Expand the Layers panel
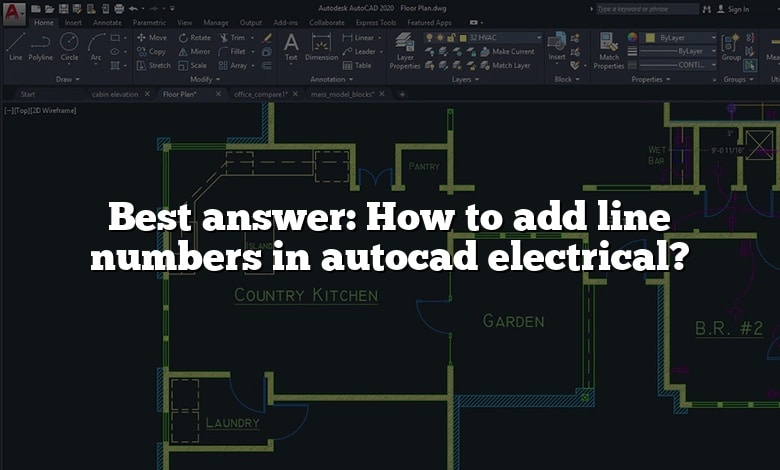Image resolution: width=780 pixels, height=470 pixels. pos(465,79)
